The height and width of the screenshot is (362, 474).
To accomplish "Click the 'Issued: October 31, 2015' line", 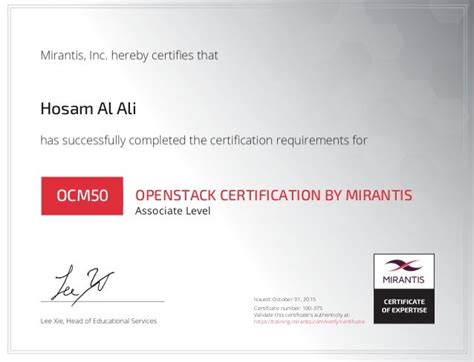I will 285,299.
